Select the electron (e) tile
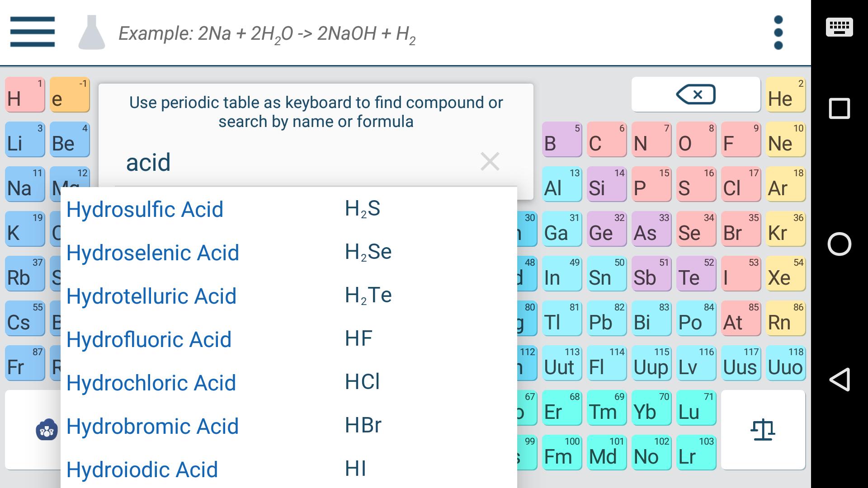The height and width of the screenshot is (488, 868). pos(70,94)
